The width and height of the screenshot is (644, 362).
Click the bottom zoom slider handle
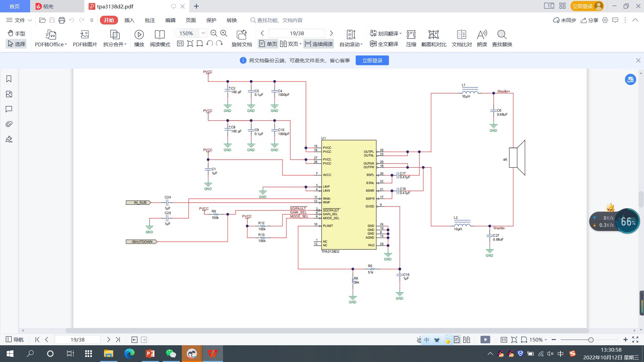[591, 340]
